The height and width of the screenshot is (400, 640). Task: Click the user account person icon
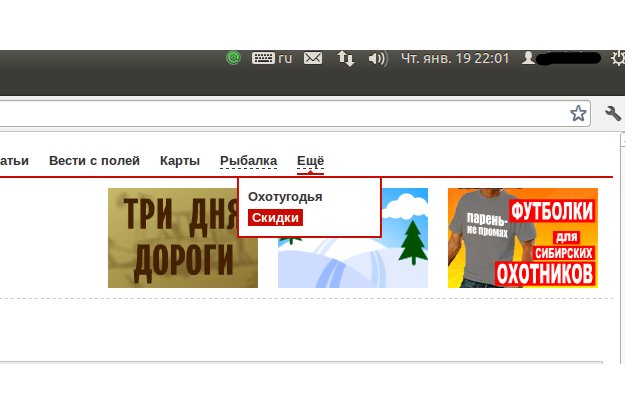pos(528,59)
